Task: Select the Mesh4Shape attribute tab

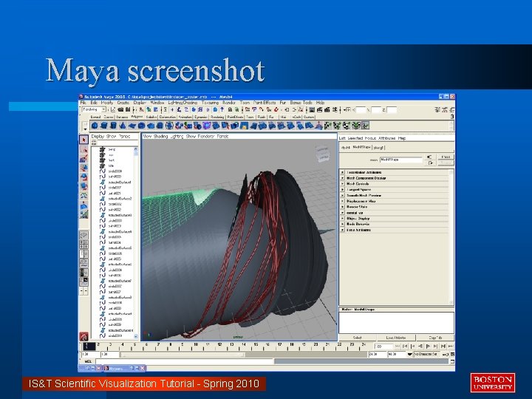Action: tap(361, 147)
